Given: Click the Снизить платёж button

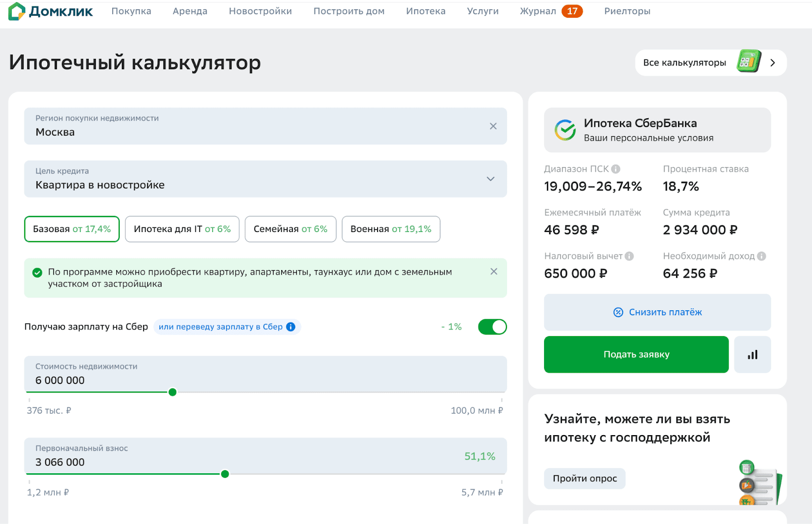Looking at the screenshot, I should pos(657,312).
